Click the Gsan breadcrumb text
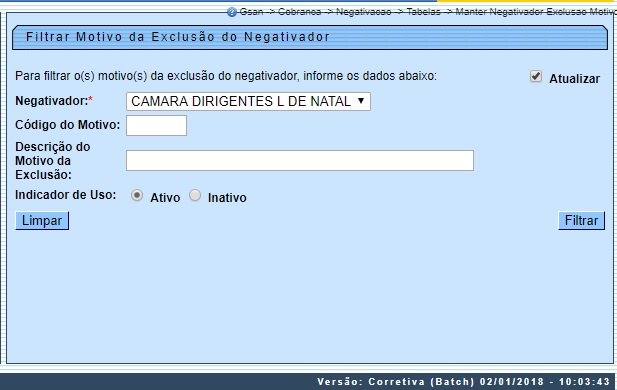The image size is (617, 390). click(x=251, y=12)
